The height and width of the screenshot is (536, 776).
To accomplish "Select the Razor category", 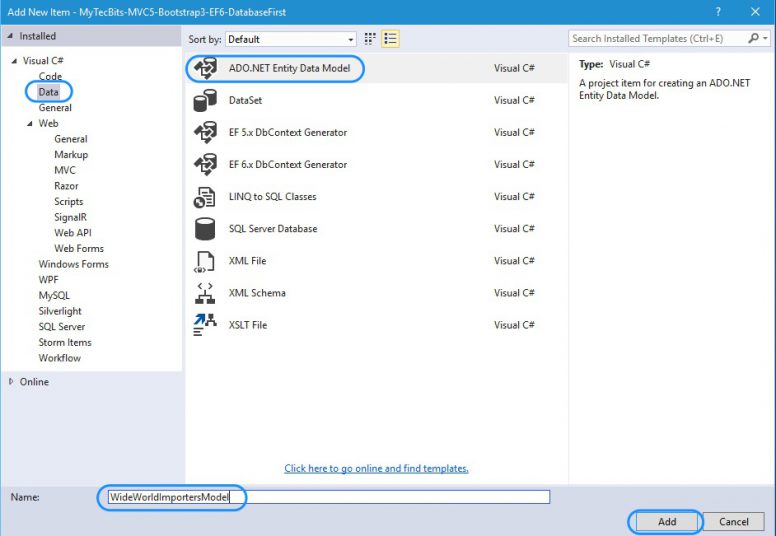I will pyautogui.click(x=66, y=186).
